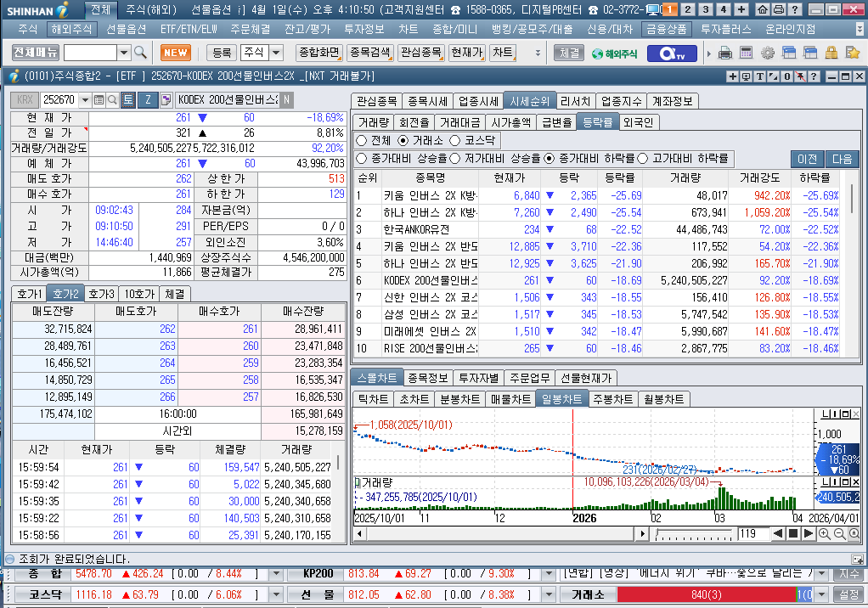Click the 설정 button at bottom right

(848, 594)
